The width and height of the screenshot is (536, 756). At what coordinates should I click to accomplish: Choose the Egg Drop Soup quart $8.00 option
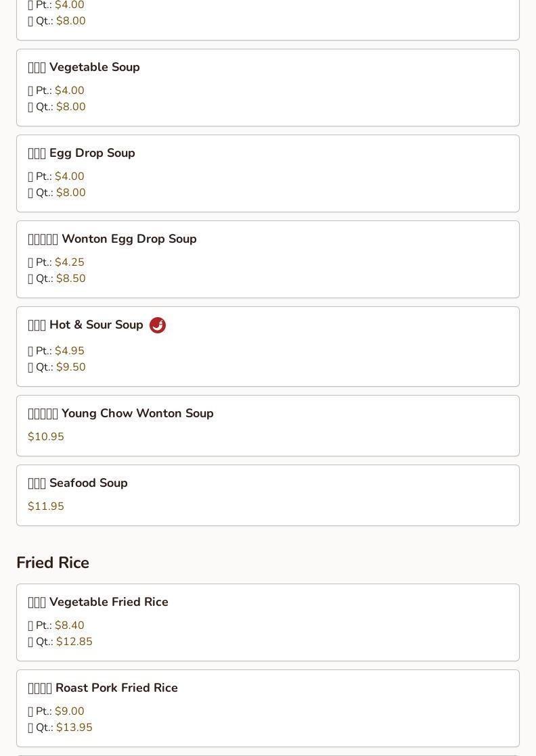[x=70, y=193]
